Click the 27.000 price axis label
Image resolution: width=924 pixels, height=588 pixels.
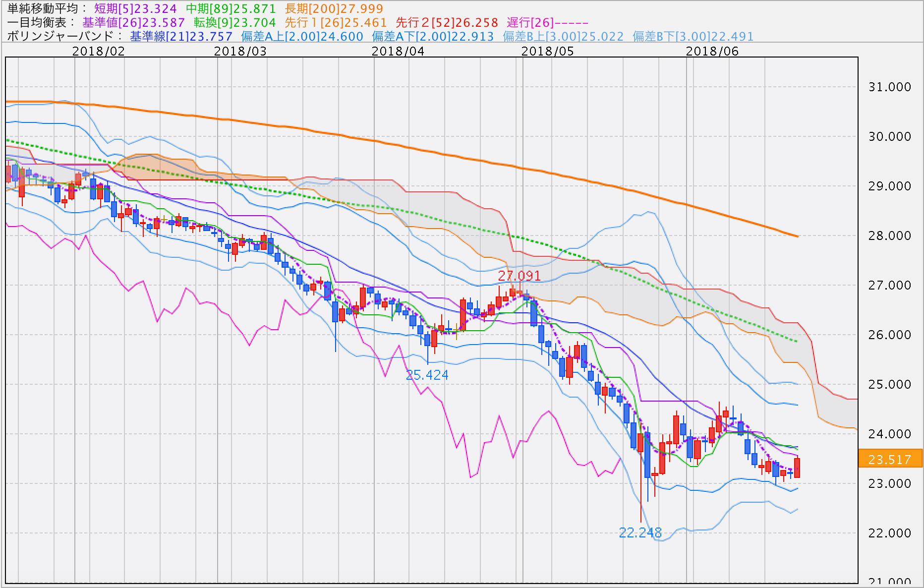coord(890,285)
